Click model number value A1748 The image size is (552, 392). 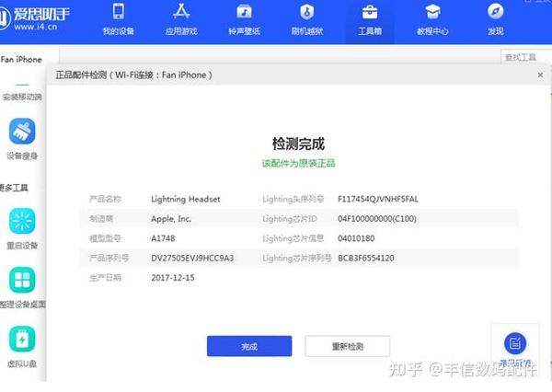(163, 238)
